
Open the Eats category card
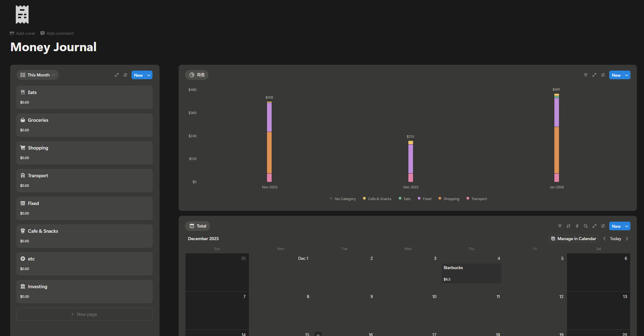pos(84,97)
